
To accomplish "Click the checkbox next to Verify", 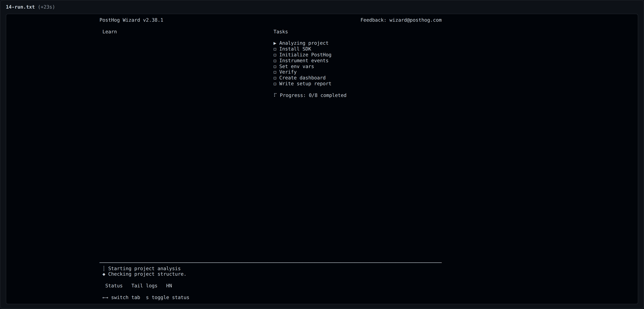I will (x=275, y=72).
